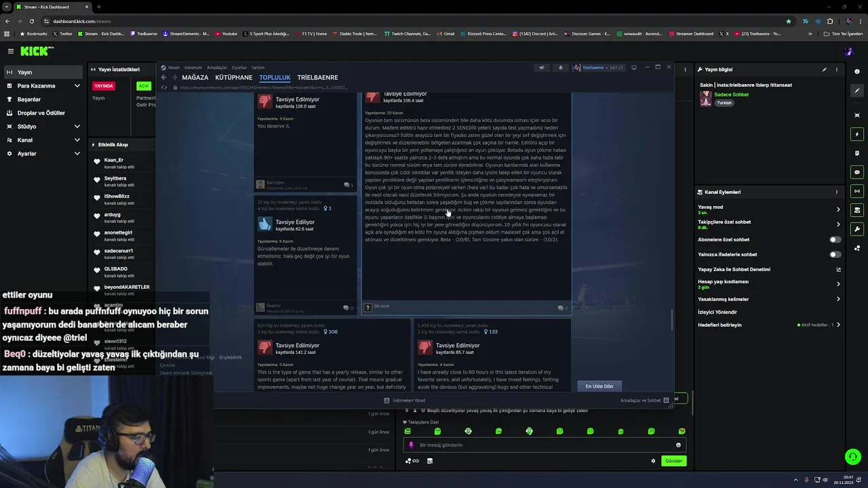868x488 pixels.
Task: Select the chat bubble icon in right sidebar
Action: (857, 172)
